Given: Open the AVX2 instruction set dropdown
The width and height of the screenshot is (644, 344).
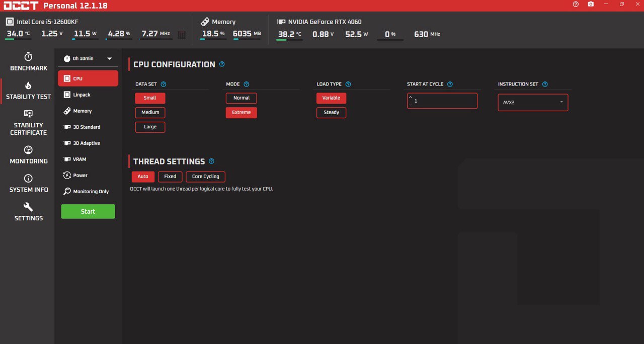Looking at the screenshot, I should pos(533,102).
